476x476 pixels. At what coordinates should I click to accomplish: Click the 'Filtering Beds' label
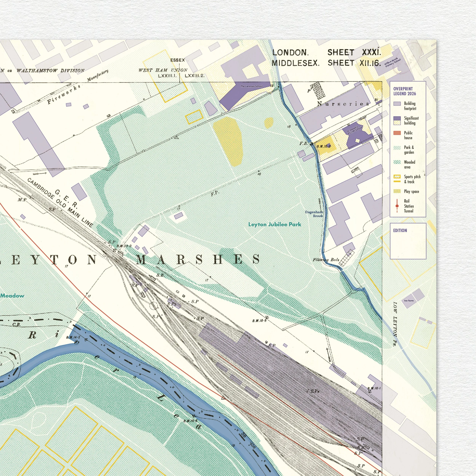click(326, 260)
